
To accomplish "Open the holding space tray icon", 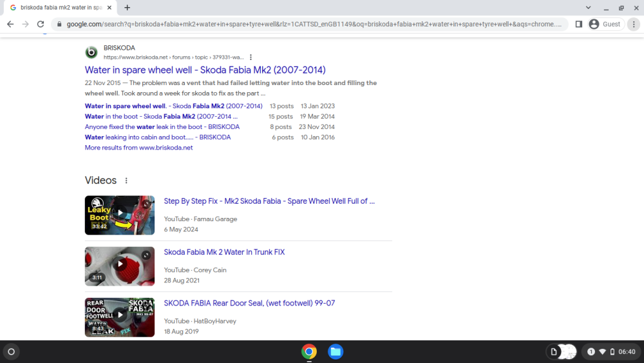I will point(561,351).
